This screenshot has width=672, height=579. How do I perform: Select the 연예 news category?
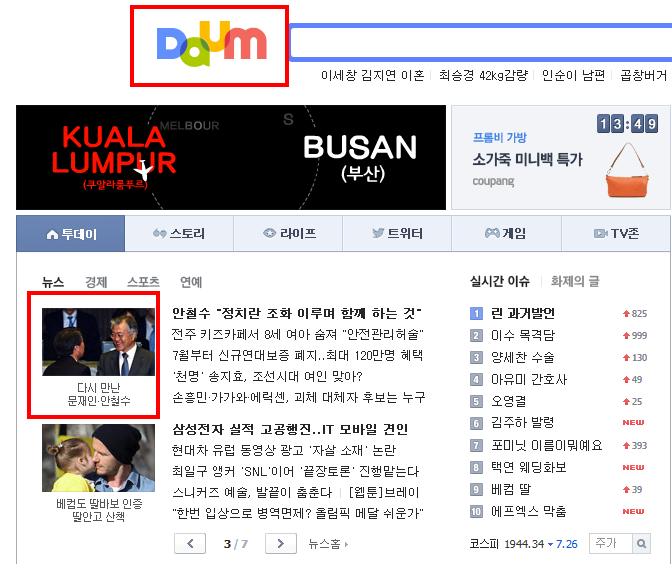click(x=191, y=282)
